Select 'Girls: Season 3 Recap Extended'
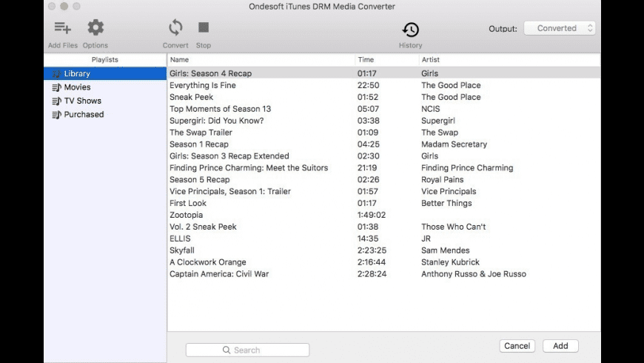 coord(384,156)
